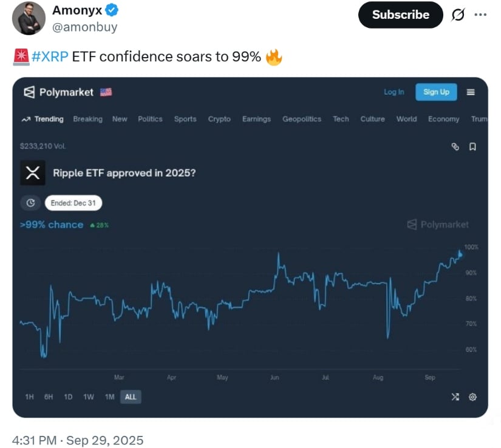Click the XRP market logo icon

coord(33,173)
